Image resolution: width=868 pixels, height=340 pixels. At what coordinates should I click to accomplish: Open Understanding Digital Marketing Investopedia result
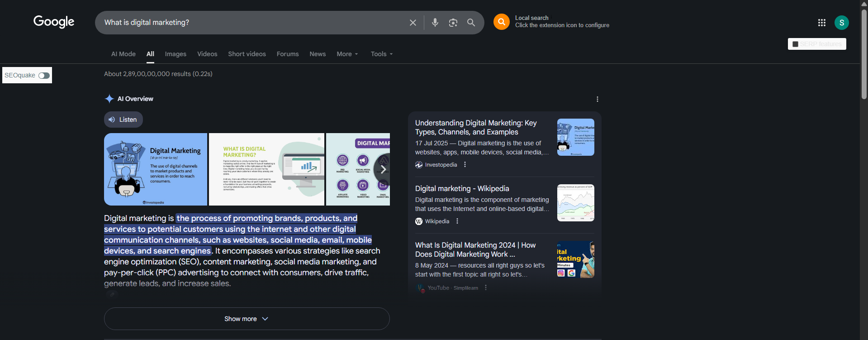click(x=476, y=128)
